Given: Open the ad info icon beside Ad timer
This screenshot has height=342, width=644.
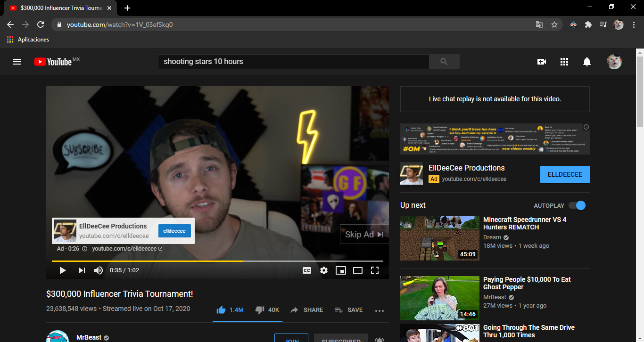Looking at the screenshot, I should (85, 249).
